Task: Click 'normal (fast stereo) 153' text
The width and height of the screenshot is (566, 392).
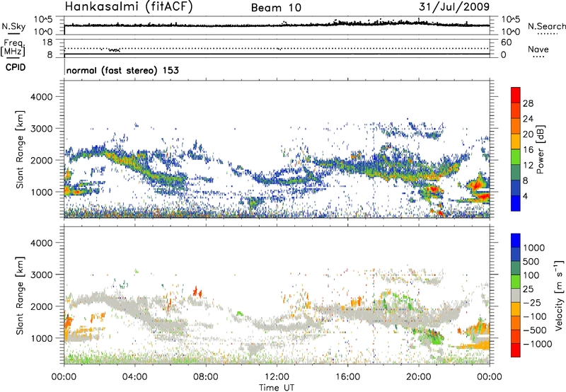Action: [x=122, y=70]
